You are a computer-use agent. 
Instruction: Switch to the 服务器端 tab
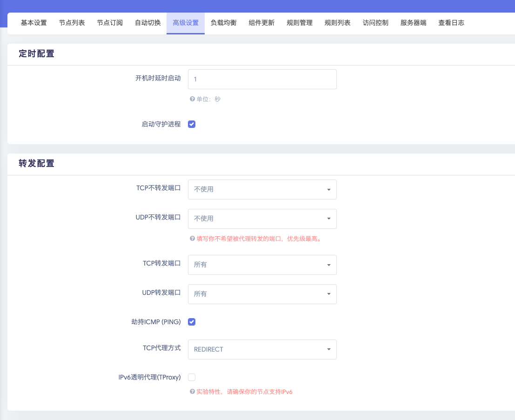click(x=413, y=23)
